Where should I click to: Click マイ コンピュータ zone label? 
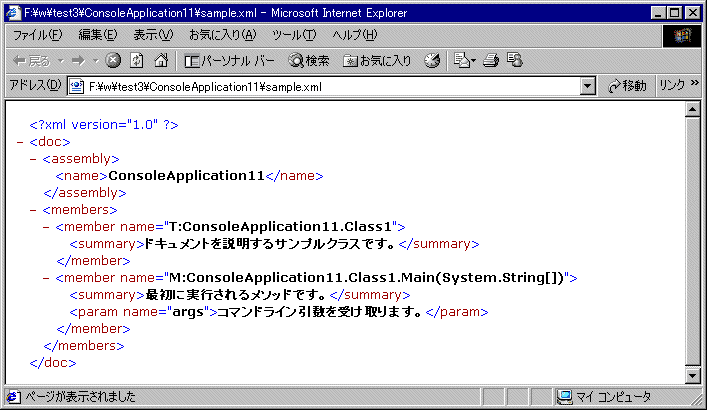[614, 397]
